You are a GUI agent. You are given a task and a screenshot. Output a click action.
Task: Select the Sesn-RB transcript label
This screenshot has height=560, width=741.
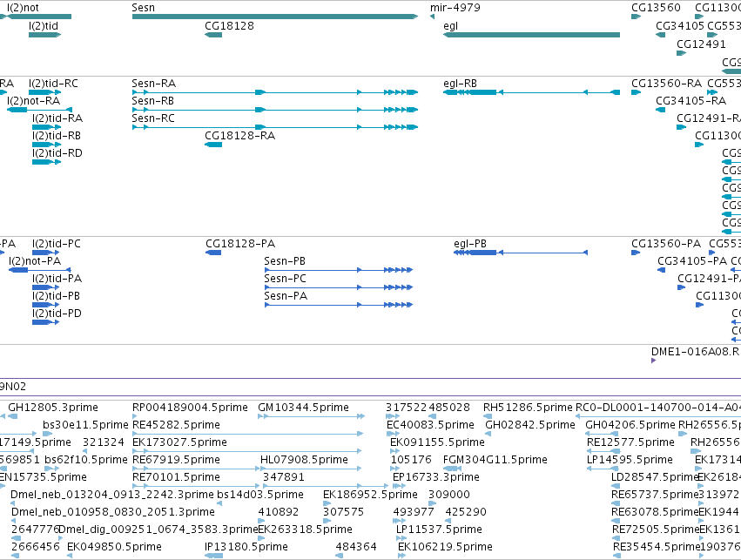click(152, 101)
